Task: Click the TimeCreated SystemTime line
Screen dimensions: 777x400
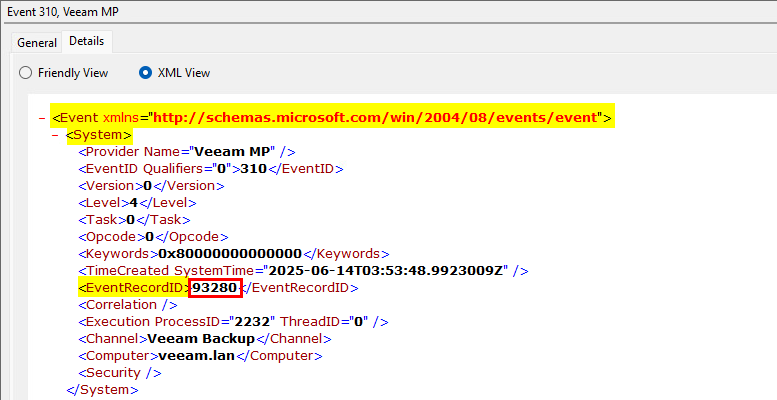Action: point(303,271)
